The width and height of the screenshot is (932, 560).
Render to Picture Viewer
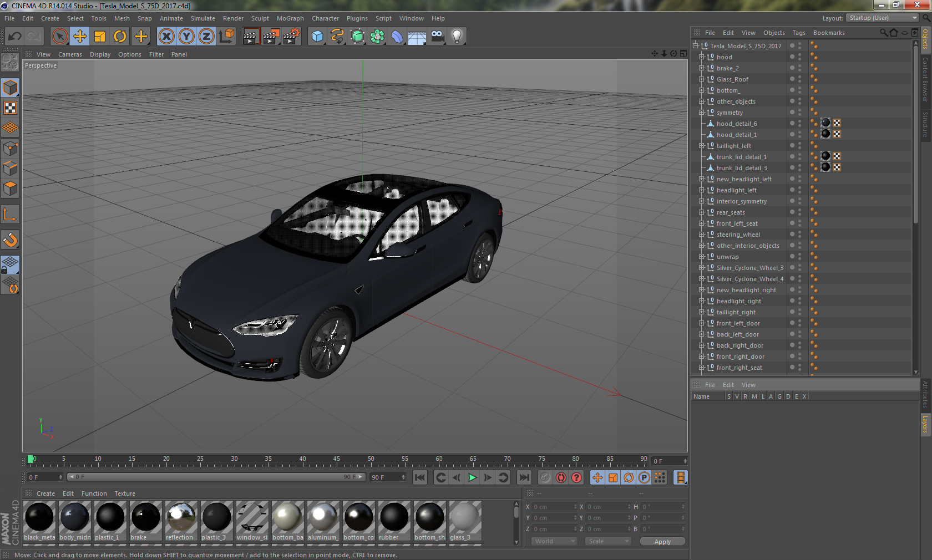271,37
